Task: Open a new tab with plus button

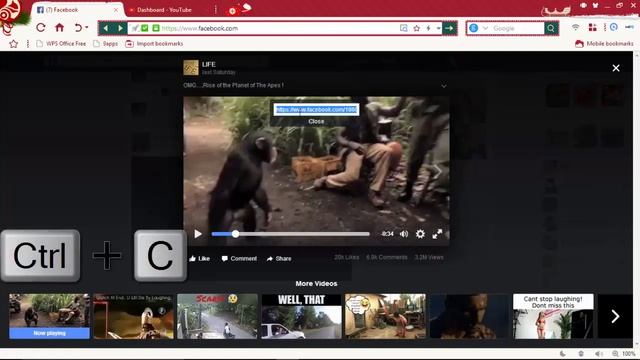Action: [232, 11]
